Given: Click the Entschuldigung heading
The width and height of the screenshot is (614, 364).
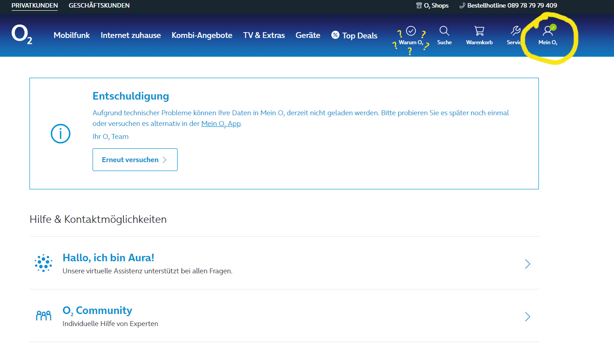Looking at the screenshot, I should pos(131,96).
